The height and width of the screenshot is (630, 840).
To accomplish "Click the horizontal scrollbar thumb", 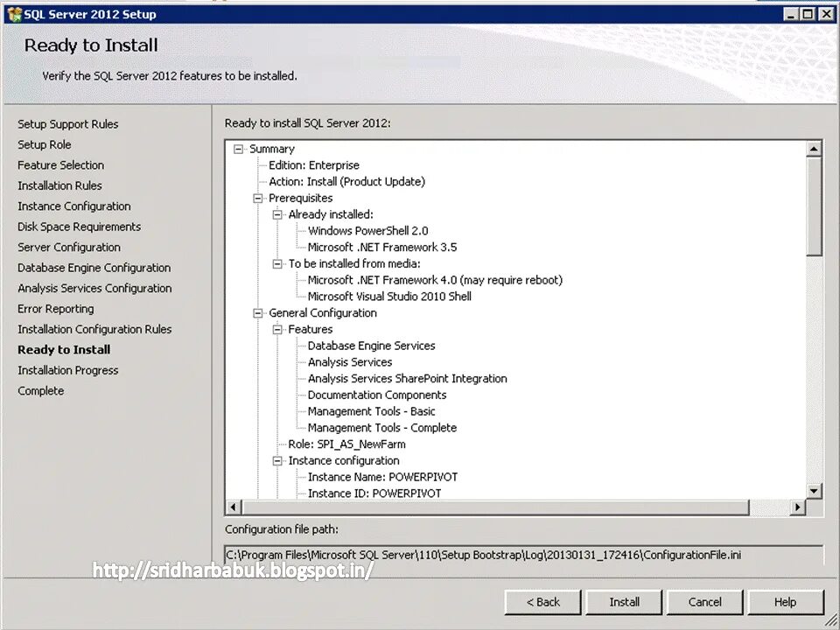I will click(495, 507).
